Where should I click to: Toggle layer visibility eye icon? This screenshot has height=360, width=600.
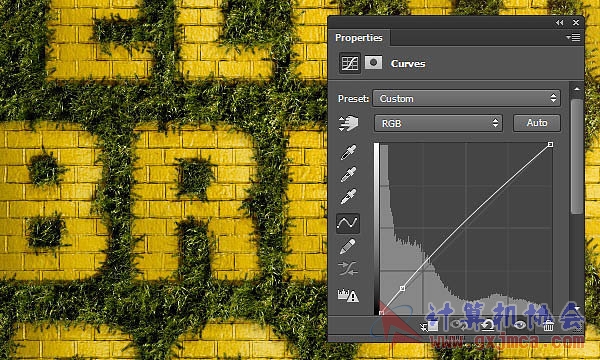click(x=519, y=326)
